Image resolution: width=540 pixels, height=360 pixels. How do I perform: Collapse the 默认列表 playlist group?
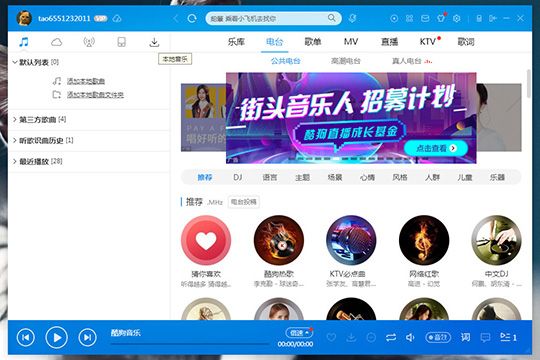tap(15, 62)
